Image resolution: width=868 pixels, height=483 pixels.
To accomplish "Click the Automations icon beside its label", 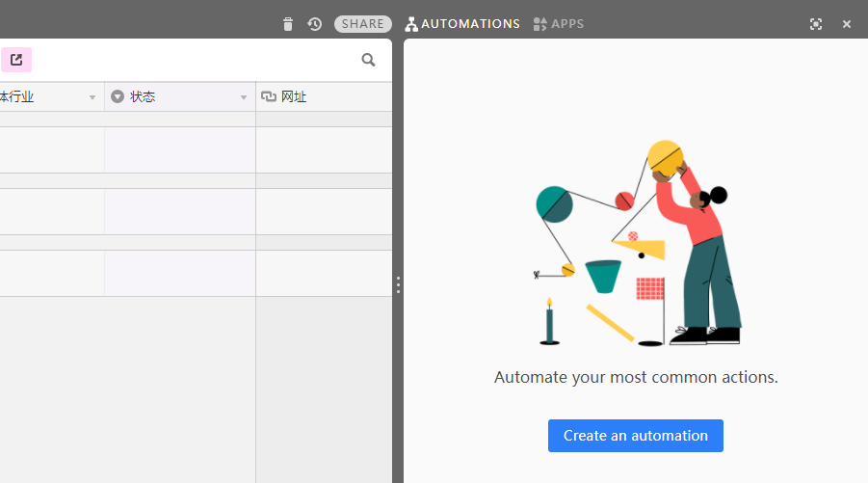I will point(411,24).
